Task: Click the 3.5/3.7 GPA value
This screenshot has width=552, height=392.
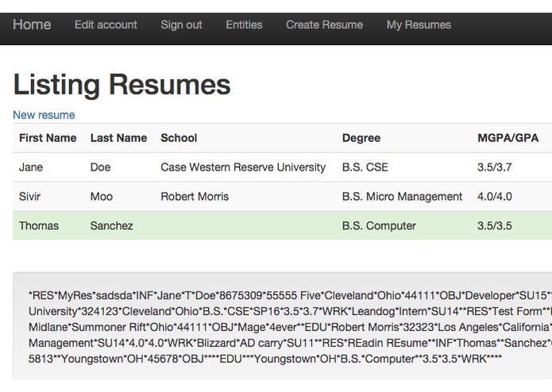Action: coord(494,167)
